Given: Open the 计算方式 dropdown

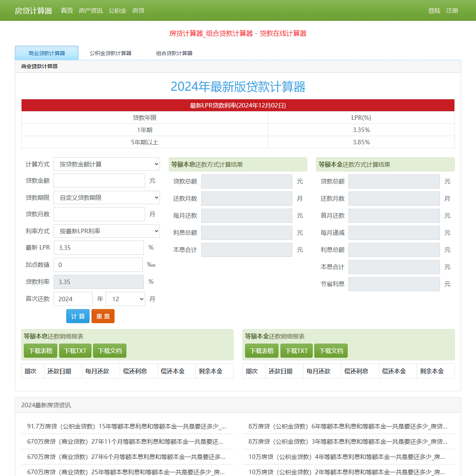Looking at the screenshot, I should (x=107, y=164).
